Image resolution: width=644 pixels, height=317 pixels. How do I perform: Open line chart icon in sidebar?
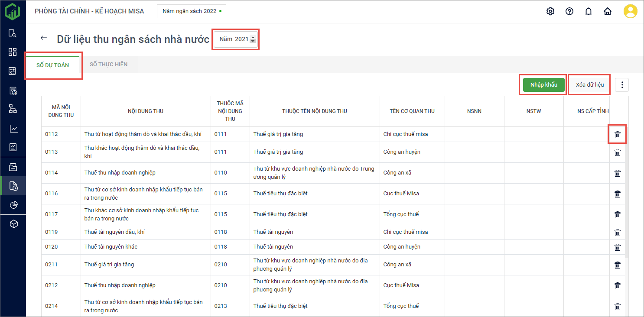13,129
